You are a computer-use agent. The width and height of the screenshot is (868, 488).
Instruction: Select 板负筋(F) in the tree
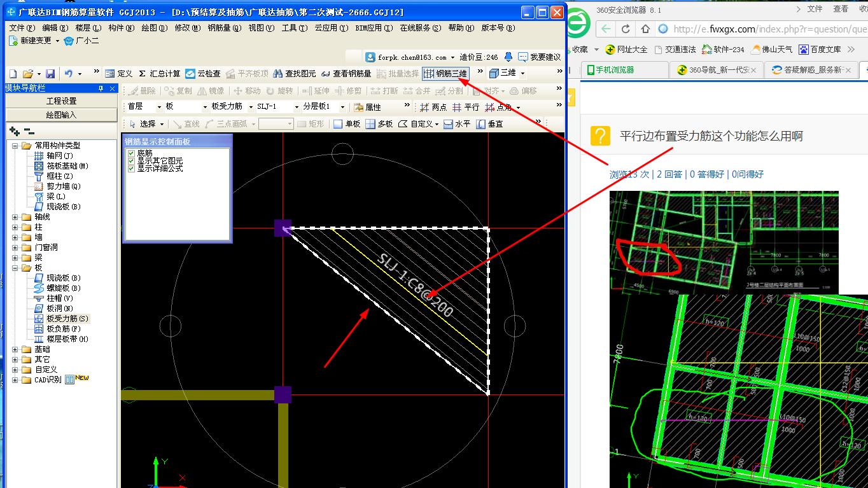click(63, 329)
